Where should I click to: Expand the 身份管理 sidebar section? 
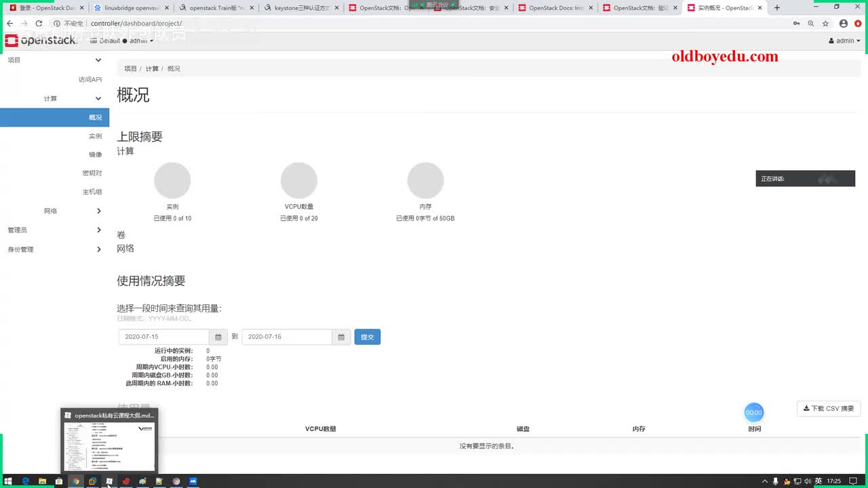point(54,249)
